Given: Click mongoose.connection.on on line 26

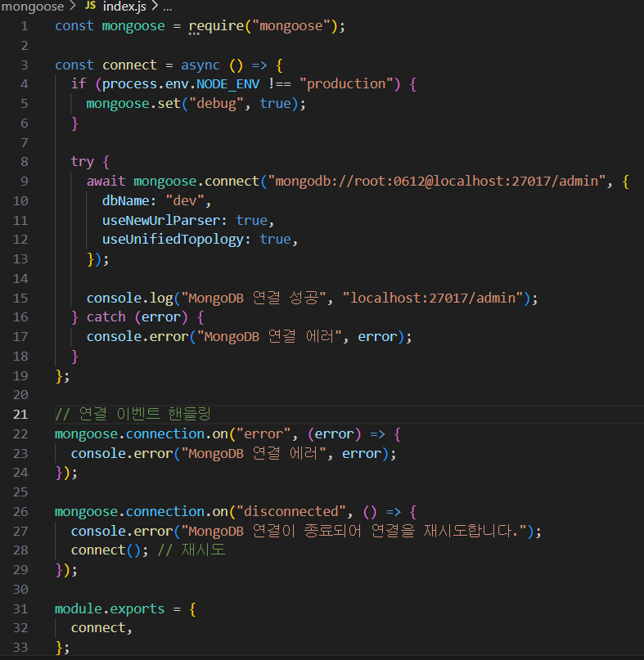Looking at the screenshot, I should 141,512.
